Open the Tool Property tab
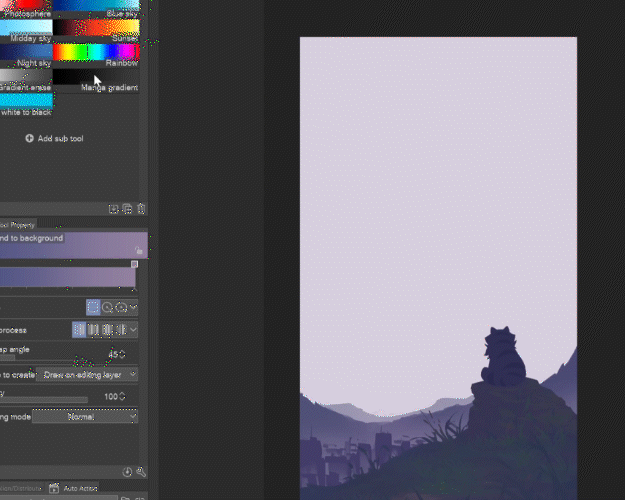The image size is (625, 500). pos(18,225)
